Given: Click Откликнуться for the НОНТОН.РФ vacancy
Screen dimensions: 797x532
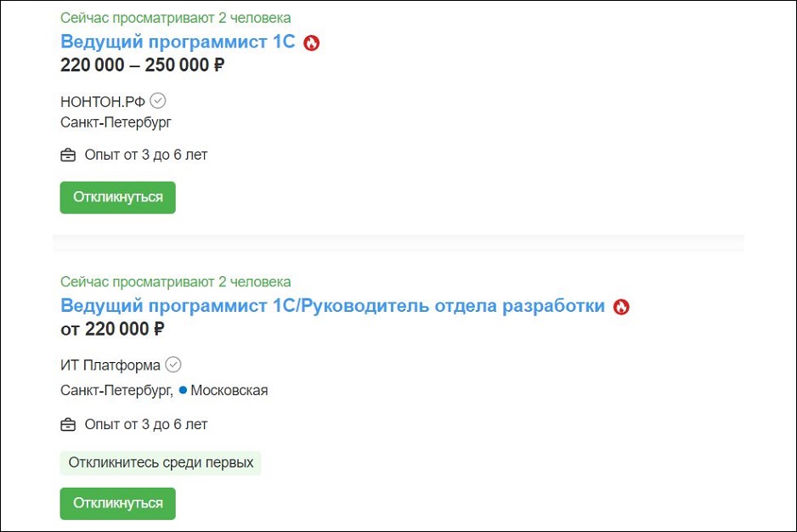Looking at the screenshot, I should (x=118, y=197).
